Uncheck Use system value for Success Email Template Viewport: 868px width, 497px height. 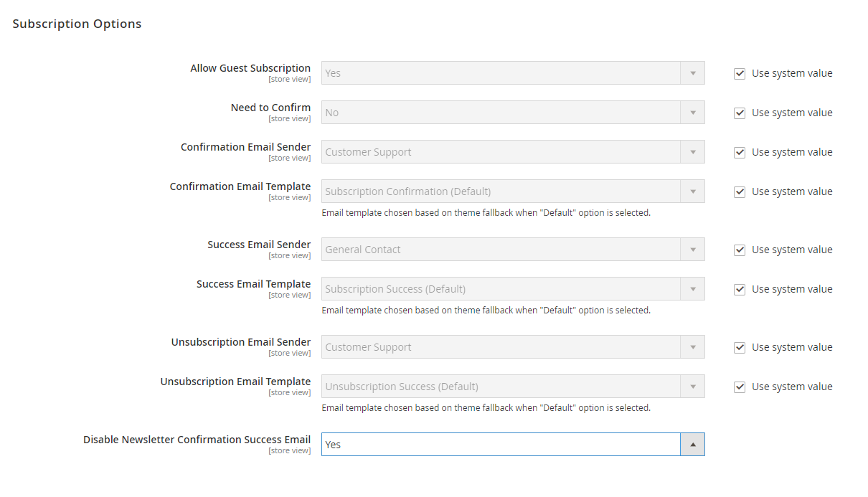pos(739,289)
